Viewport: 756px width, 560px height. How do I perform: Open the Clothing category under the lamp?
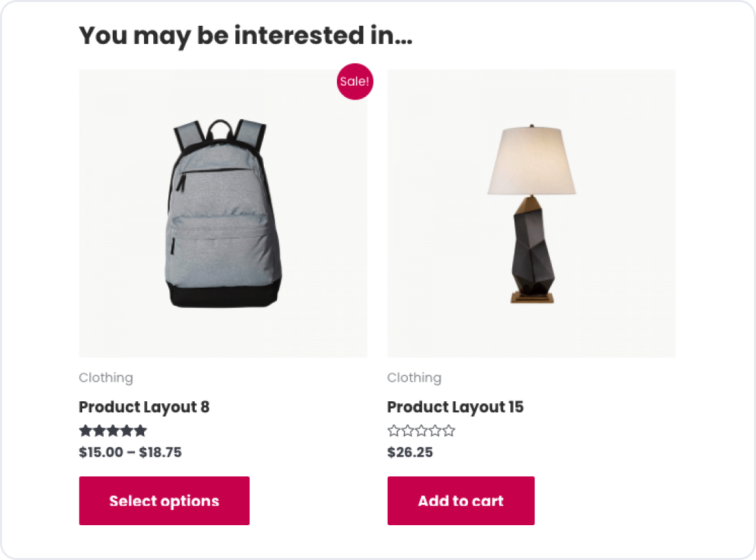click(x=414, y=378)
